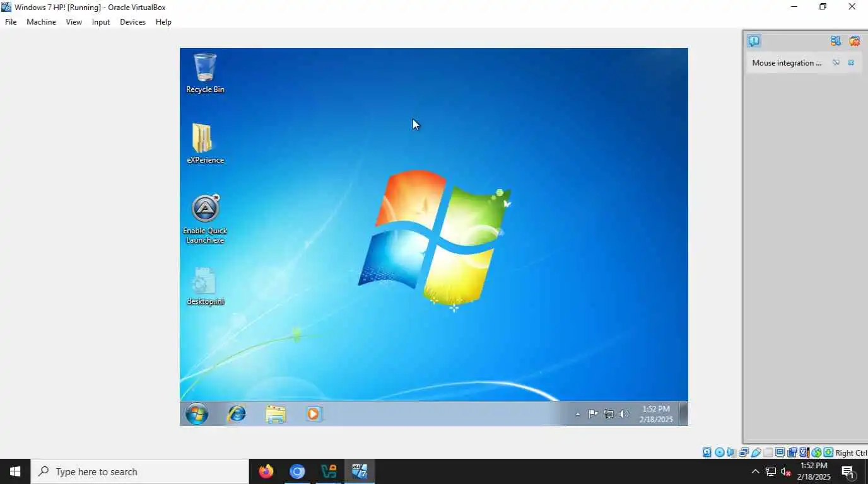Open the VirtualBox Manager taskbar icon
868x484 pixels.
(x=329, y=471)
